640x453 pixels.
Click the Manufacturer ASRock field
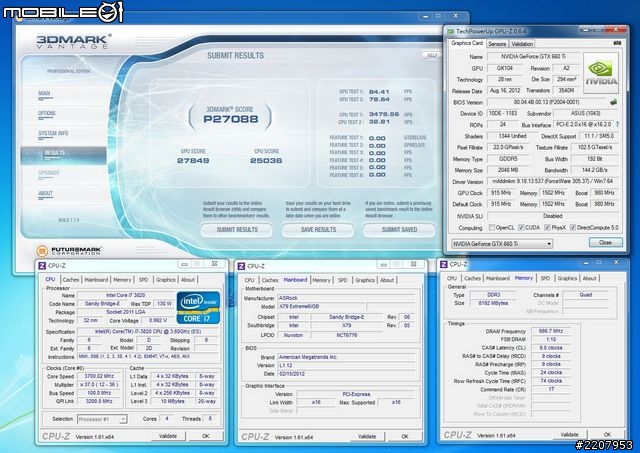[346, 298]
